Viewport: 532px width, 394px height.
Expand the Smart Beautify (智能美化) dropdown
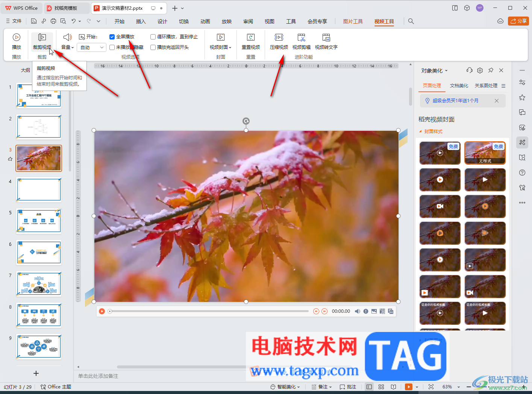point(285,387)
